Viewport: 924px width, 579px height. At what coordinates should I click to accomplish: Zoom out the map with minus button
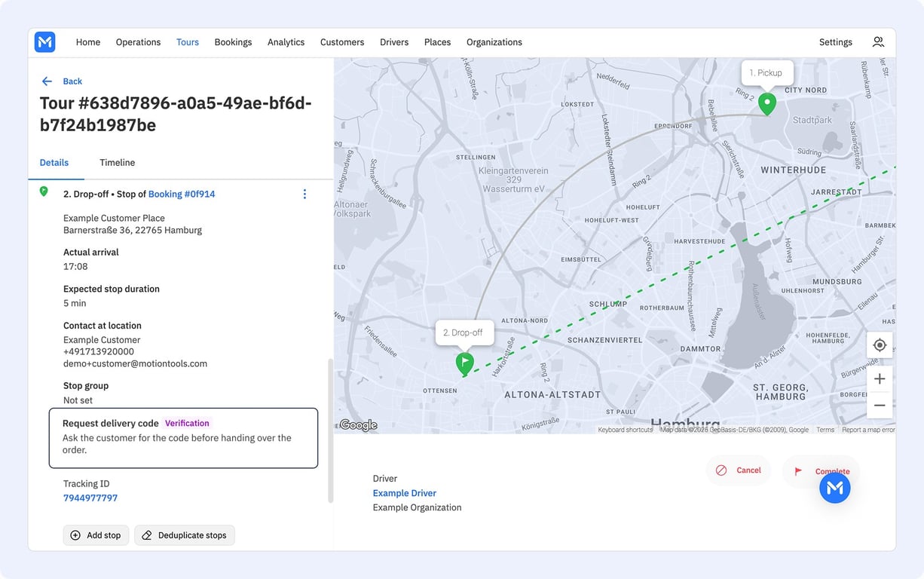(x=880, y=406)
